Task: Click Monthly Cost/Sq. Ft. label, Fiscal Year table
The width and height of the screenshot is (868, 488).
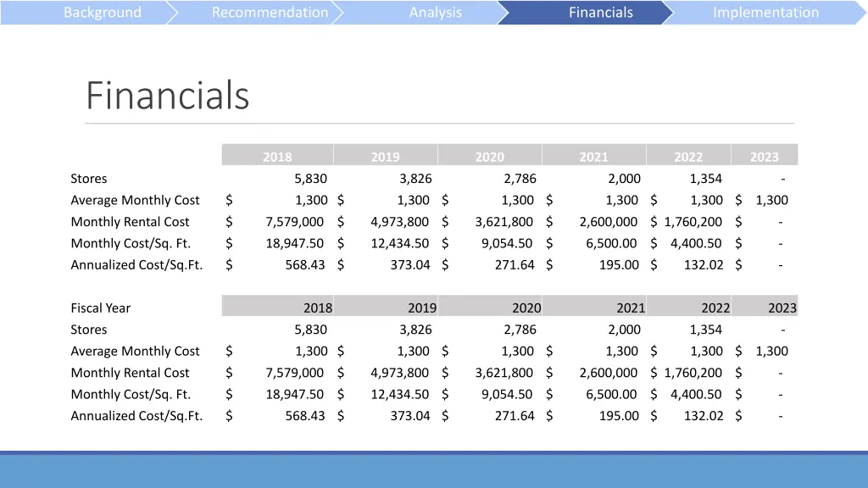Action: pos(131,395)
